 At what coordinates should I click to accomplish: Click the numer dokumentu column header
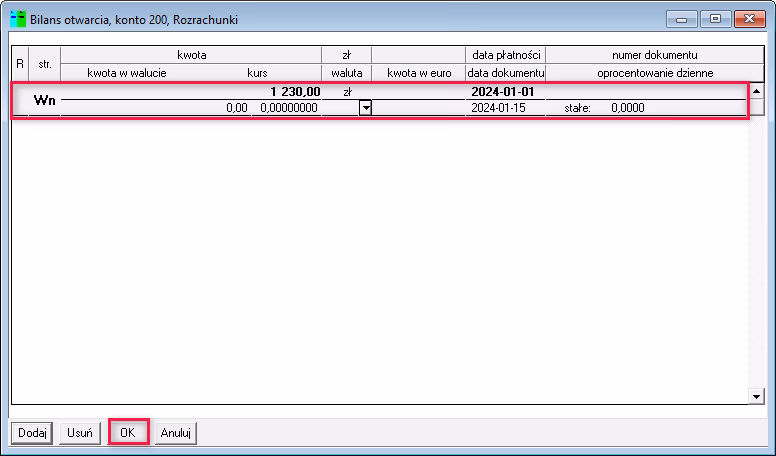click(x=654, y=55)
